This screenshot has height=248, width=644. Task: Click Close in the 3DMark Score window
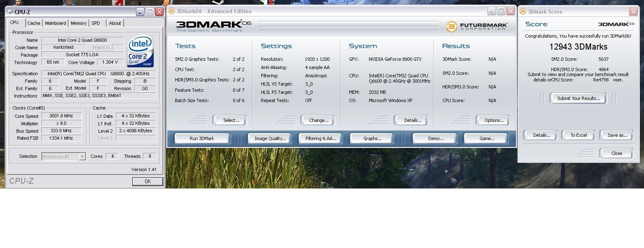pos(617,153)
